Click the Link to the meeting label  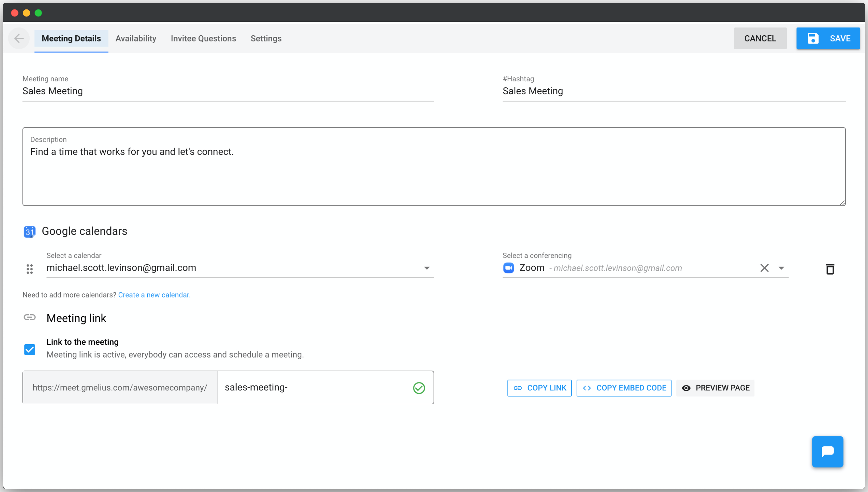coord(82,342)
